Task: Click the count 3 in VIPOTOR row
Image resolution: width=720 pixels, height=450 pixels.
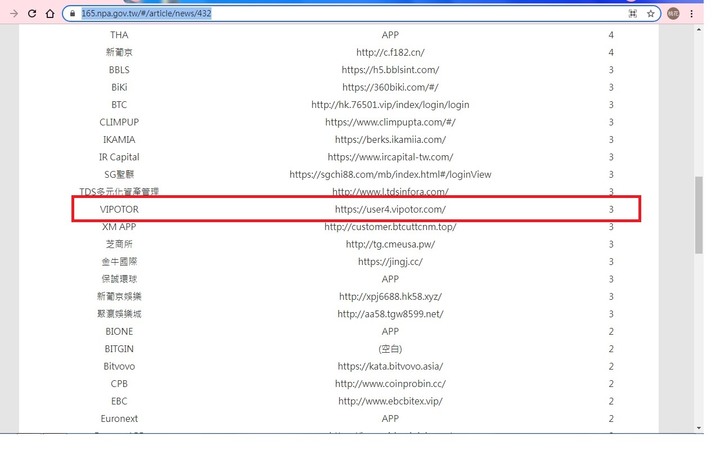Action: 611,209
